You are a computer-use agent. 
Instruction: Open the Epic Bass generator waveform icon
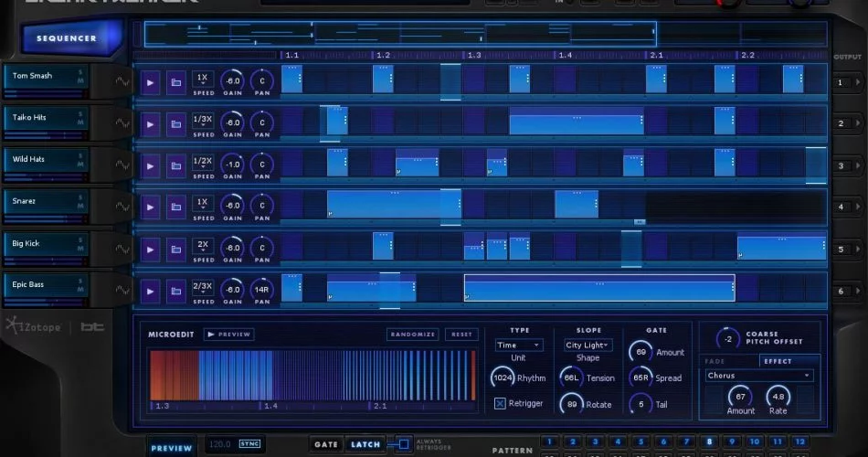122,291
